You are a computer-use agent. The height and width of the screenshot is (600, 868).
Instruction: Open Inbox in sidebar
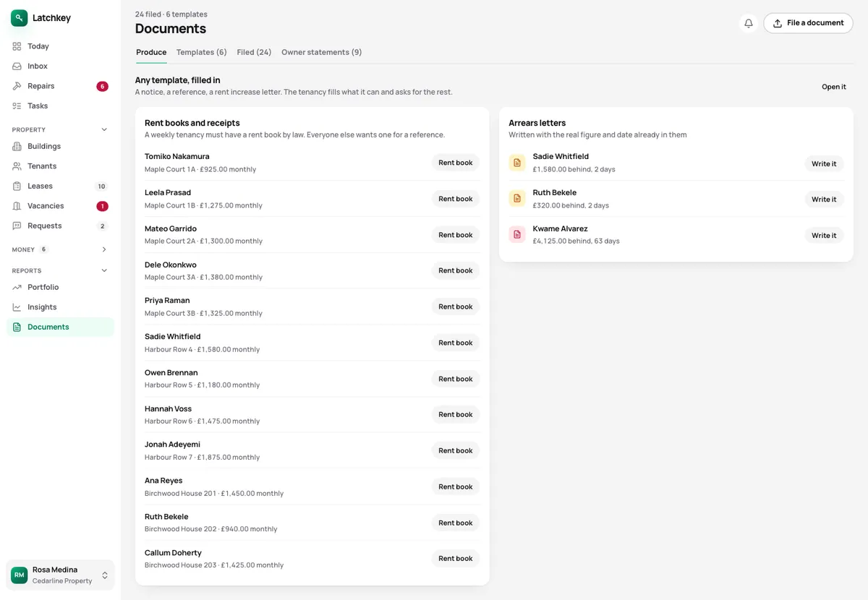(x=61, y=67)
